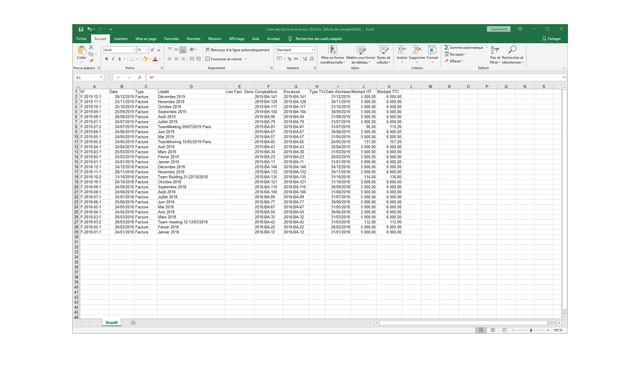Click Renvoyer à la ligne automatiquement
Image resolution: width=640 pixels, height=376 pixels.
238,50
